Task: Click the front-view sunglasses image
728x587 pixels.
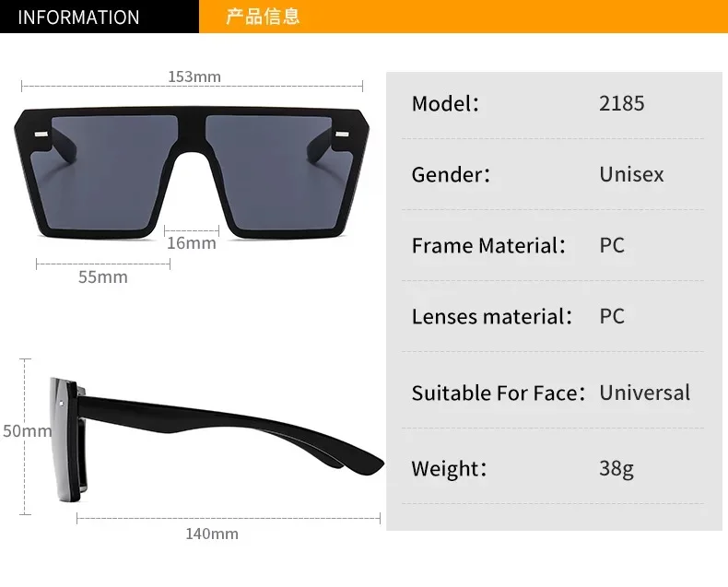Action: click(x=192, y=172)
